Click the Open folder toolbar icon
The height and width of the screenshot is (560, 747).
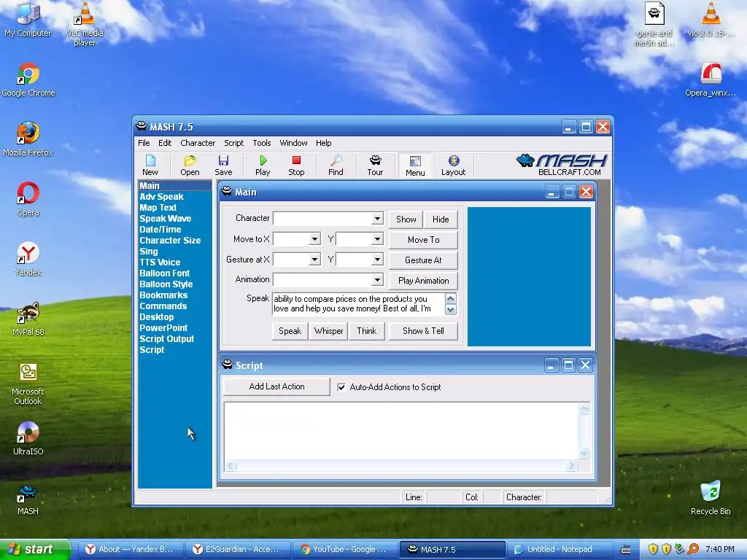(x=190, y=166)
